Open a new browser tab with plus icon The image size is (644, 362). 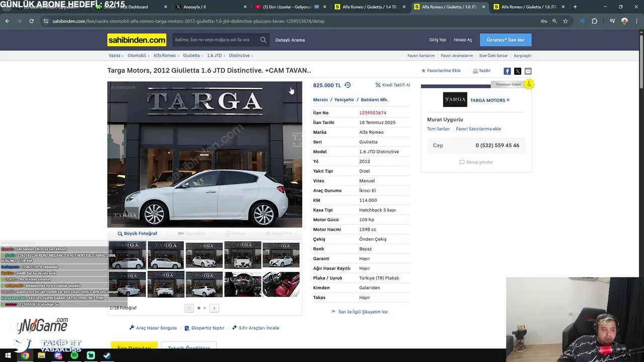tap(575, 7)
